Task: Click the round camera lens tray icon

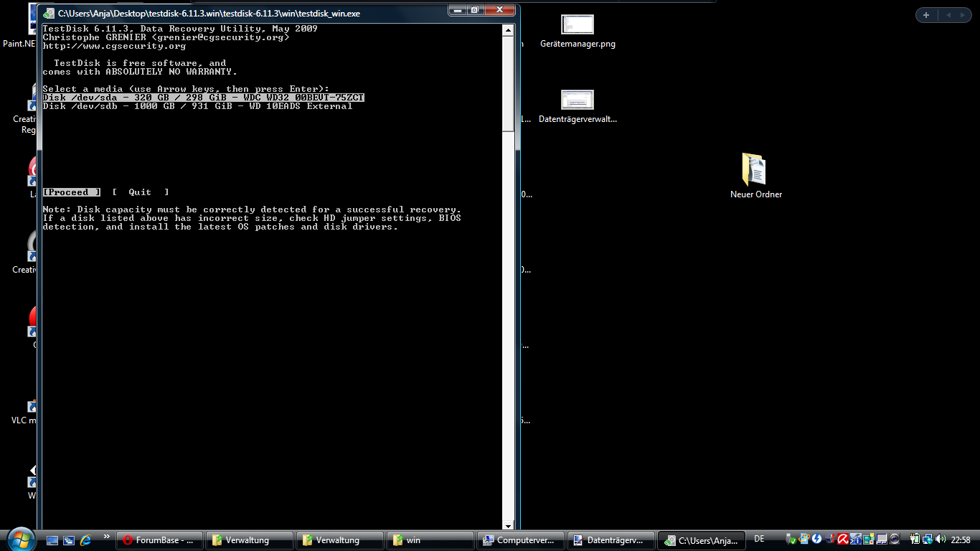Action: point(895,539)
